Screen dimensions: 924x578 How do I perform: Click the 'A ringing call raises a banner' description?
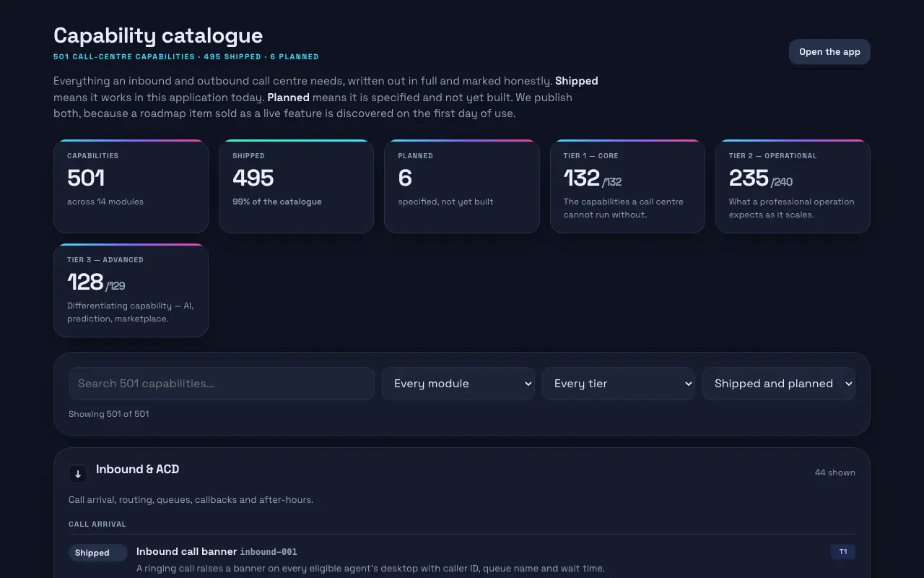[370, 569]
